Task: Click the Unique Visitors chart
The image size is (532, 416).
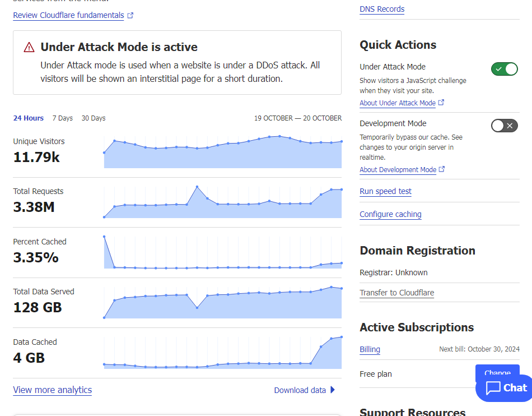Action: (222, 152)
